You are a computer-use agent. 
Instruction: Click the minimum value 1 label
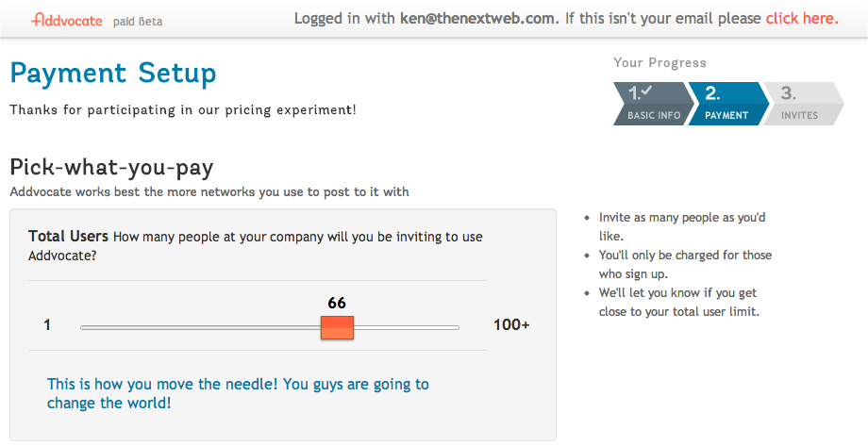[x=47, y=324]
